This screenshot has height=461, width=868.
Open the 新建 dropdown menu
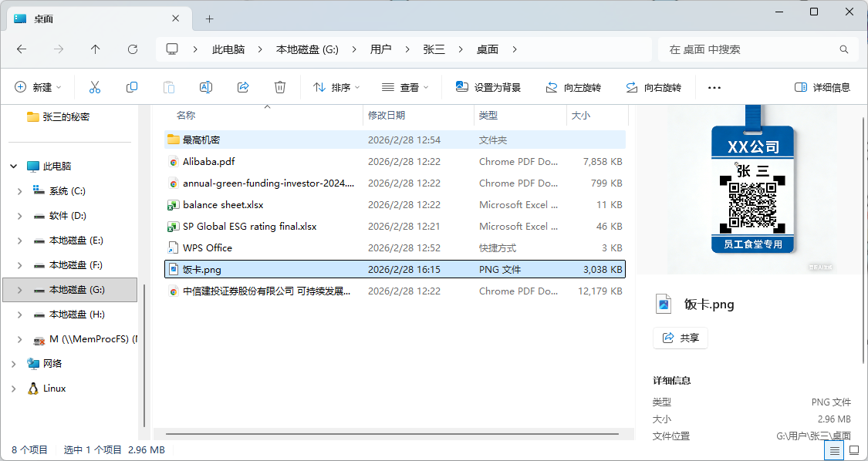37,87
